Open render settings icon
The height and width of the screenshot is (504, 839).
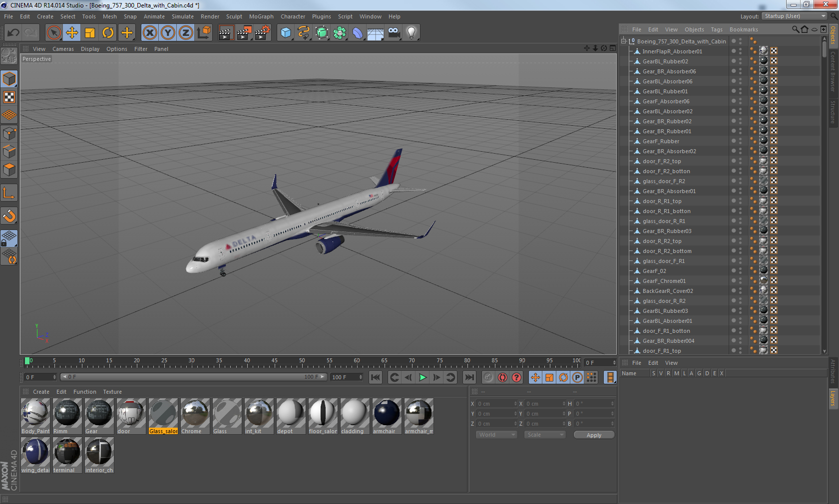pyautogui.click(x=263, y=33)
